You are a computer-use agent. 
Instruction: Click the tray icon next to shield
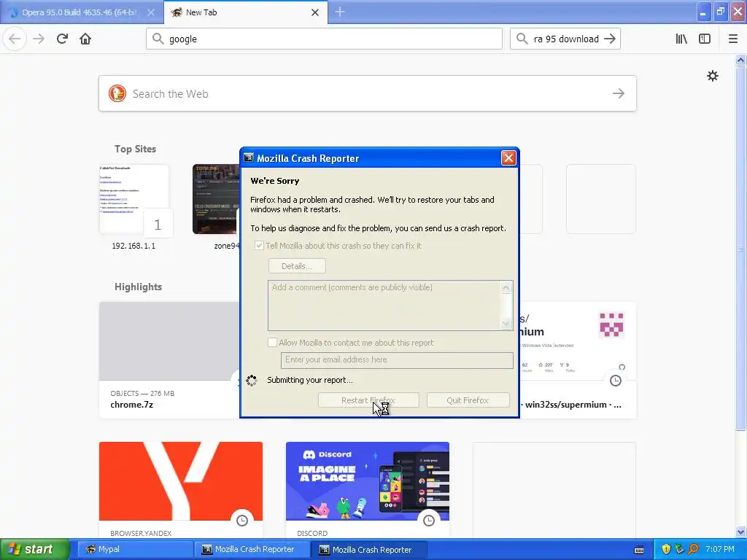pyautogui.click(x=679, y=549)
